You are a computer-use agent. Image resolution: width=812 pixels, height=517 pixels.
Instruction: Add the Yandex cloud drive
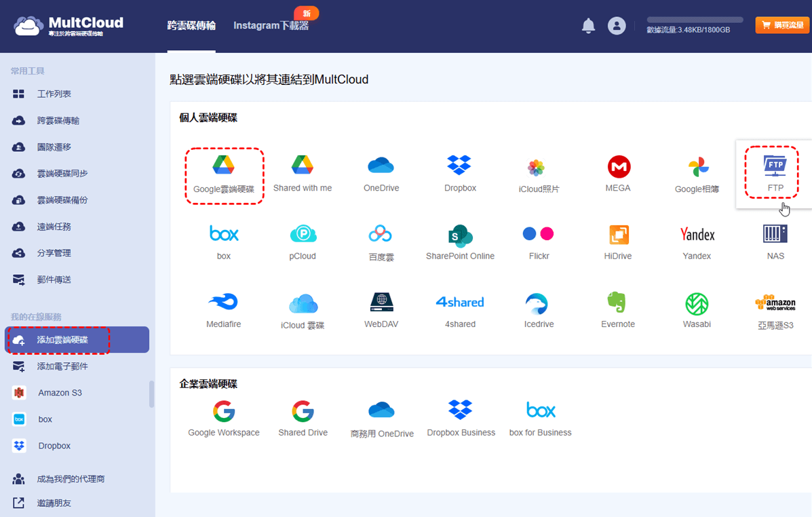pyautogui.click(x=697, y=235)
